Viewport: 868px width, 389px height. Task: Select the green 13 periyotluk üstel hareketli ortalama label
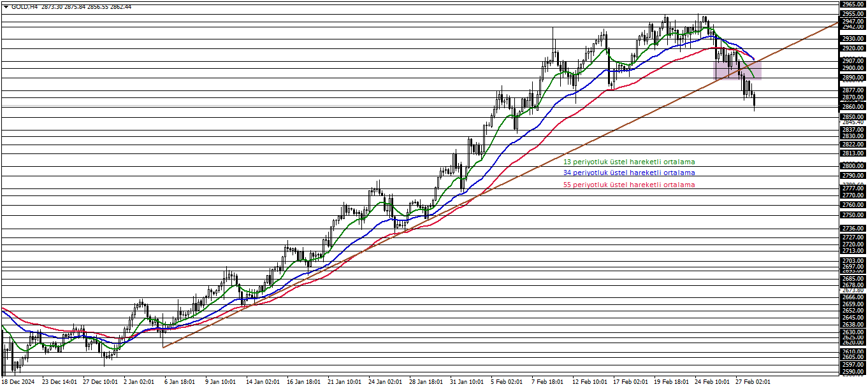pyautogui.click(x=629, y=162)
